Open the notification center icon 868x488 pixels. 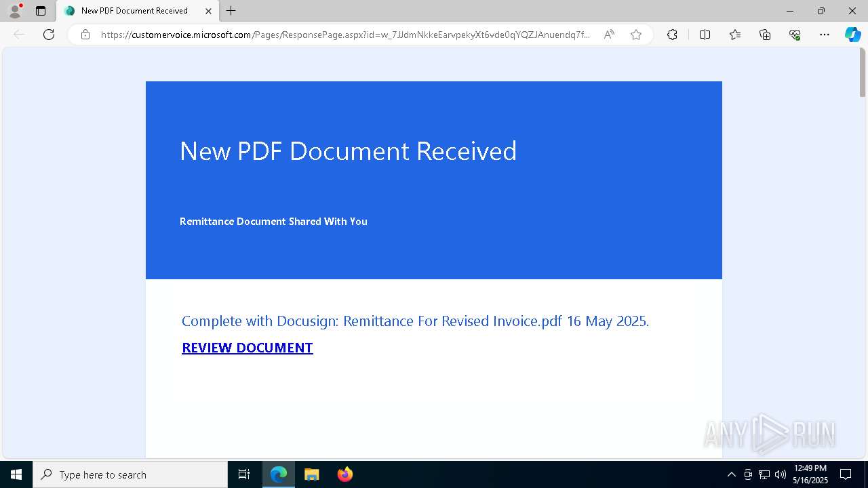[x=846, y=474]
